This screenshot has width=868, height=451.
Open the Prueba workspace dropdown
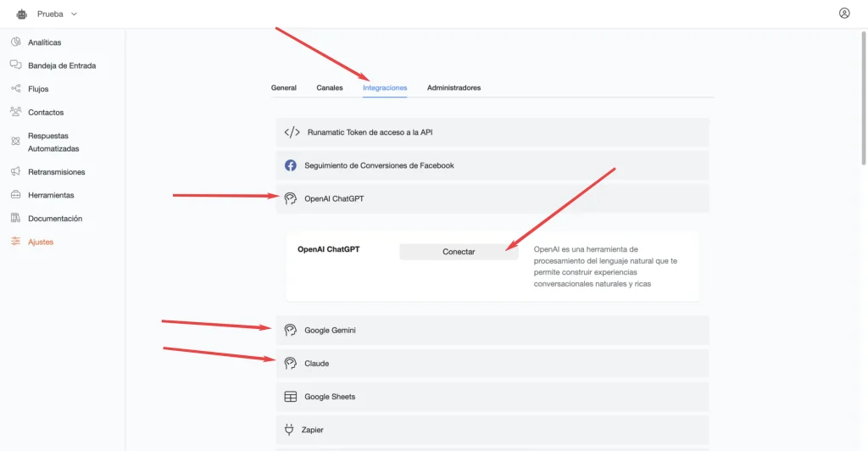coord(57,14)
